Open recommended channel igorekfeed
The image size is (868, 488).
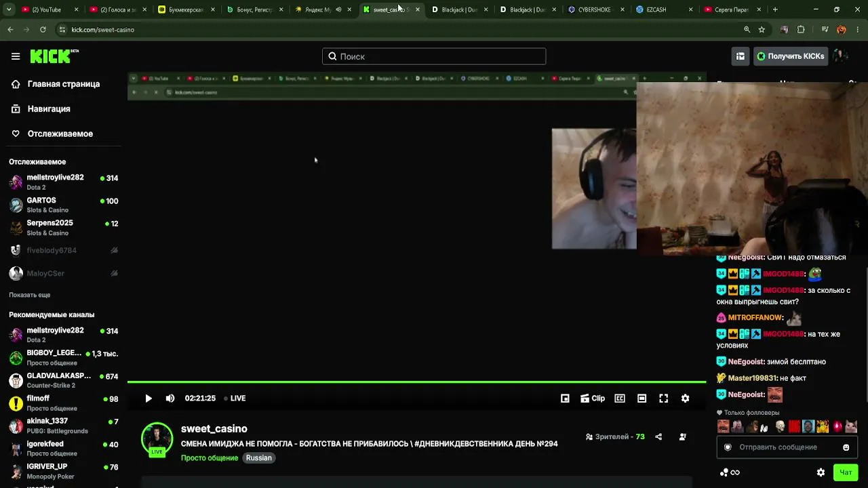point(63,449)
